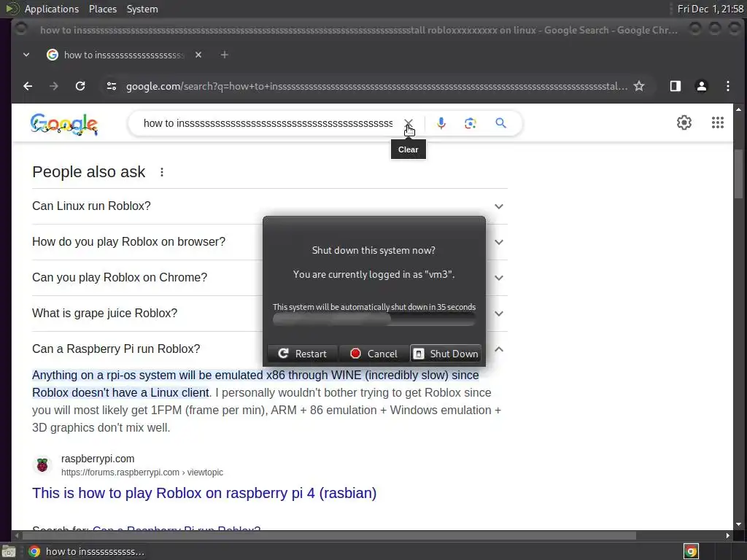Screen dimensions: 747x560
Task: Start voice search with microphone icon
Action: [441, 123]
